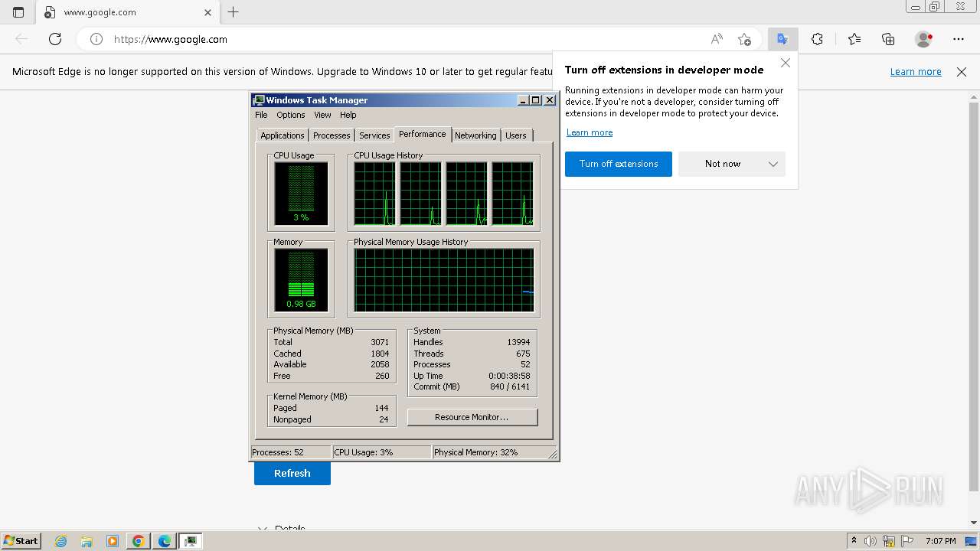Click the first CPU Usage History graph
This screenshot has height=551, width=980.
pos(374,194)
